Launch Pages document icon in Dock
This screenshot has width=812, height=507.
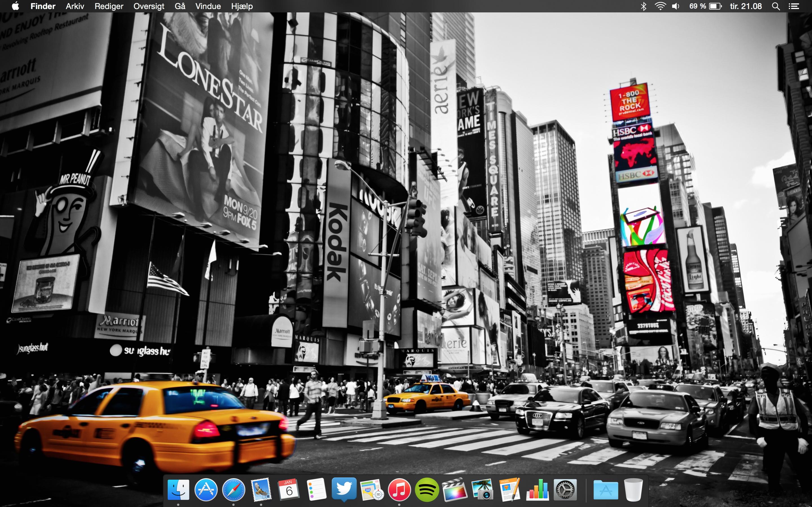(x=510, y=490)
